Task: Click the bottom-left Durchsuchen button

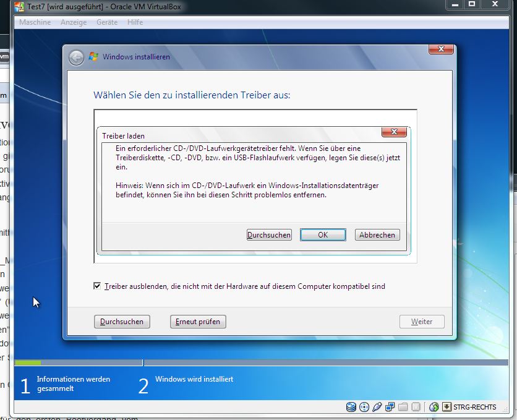Action: coord(122,322)
